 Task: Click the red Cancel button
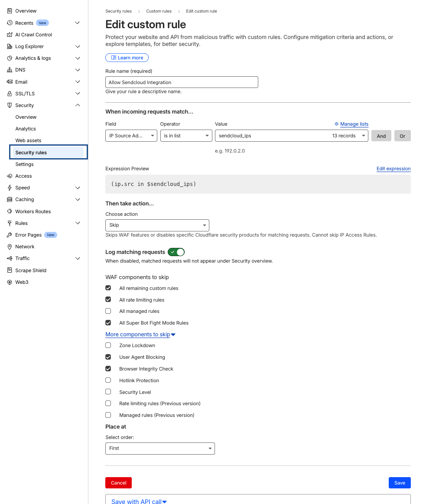119,483
